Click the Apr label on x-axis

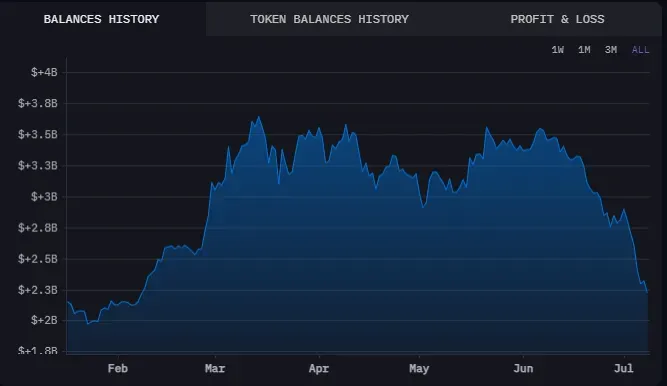pos(319,368)
